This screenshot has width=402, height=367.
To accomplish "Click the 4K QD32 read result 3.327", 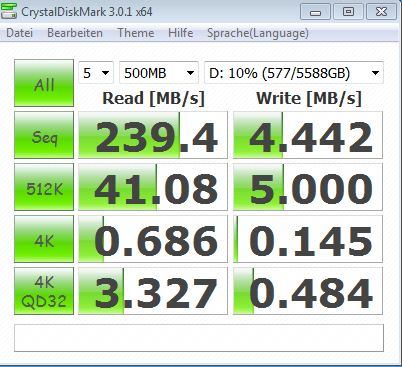I will coord(153,291).
